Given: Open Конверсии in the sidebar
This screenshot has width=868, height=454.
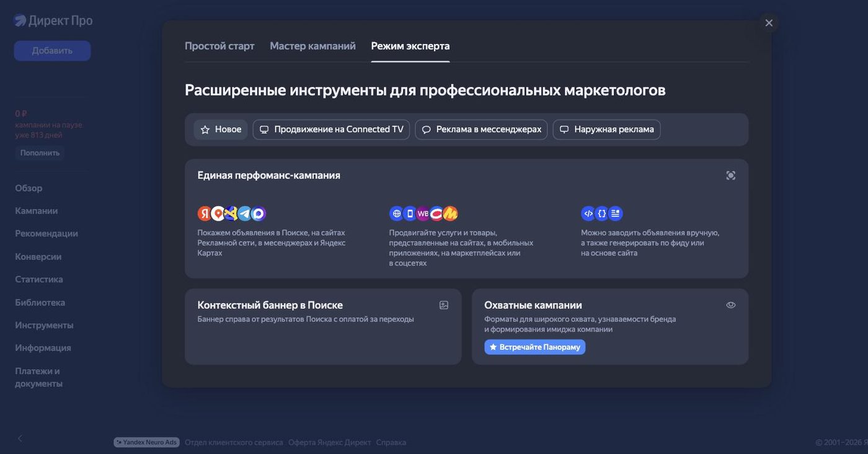Looking at the screenshot, I should click(38, 257).
